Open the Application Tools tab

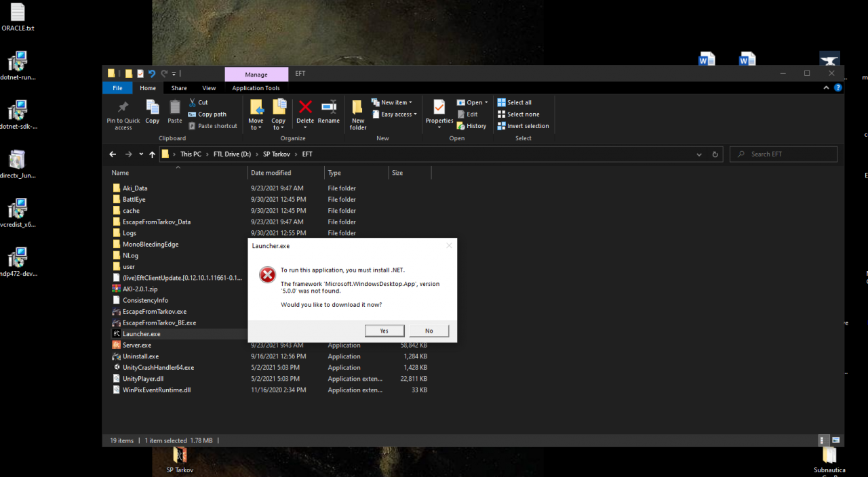[x=256, y=88]
